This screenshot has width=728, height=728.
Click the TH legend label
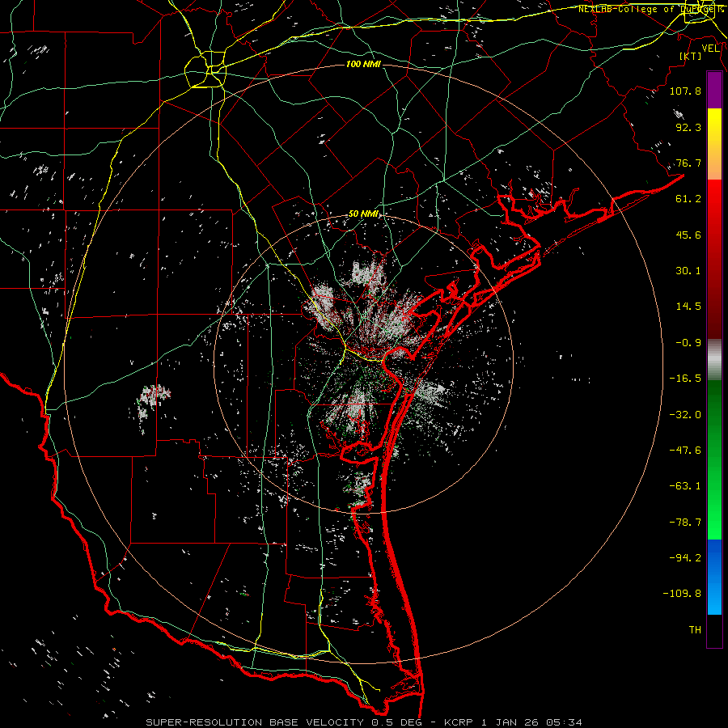(x=695, y=630)
